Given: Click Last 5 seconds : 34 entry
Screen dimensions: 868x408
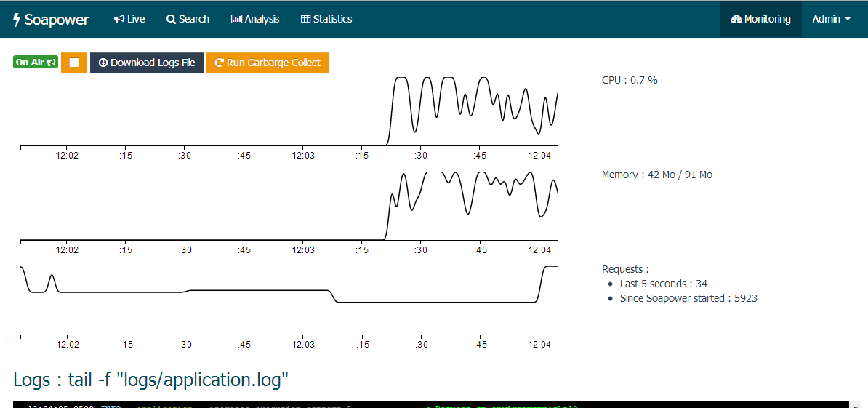Looking at the screenshot, I should (663, 284).
